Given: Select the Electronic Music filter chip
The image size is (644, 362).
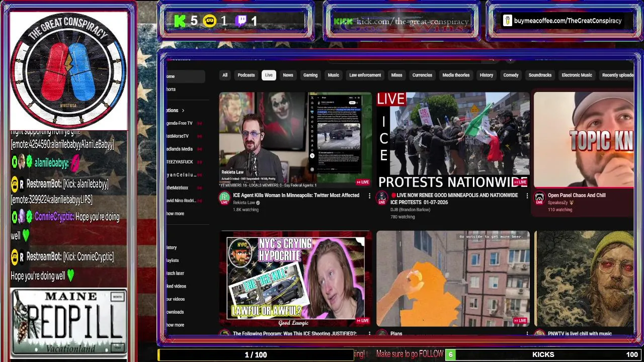Looking at the screenshot, I should tap(577, 75).
